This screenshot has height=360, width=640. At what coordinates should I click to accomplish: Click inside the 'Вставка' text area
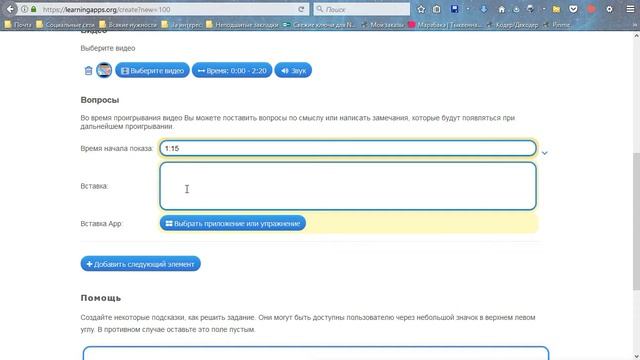click(x=348, y=186)
